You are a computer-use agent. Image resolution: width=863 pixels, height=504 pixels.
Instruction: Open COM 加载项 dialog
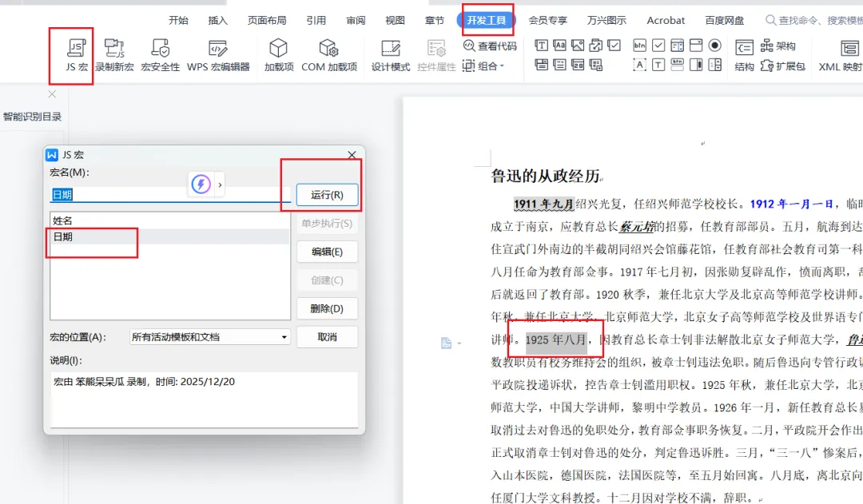(x=329, y=55)
